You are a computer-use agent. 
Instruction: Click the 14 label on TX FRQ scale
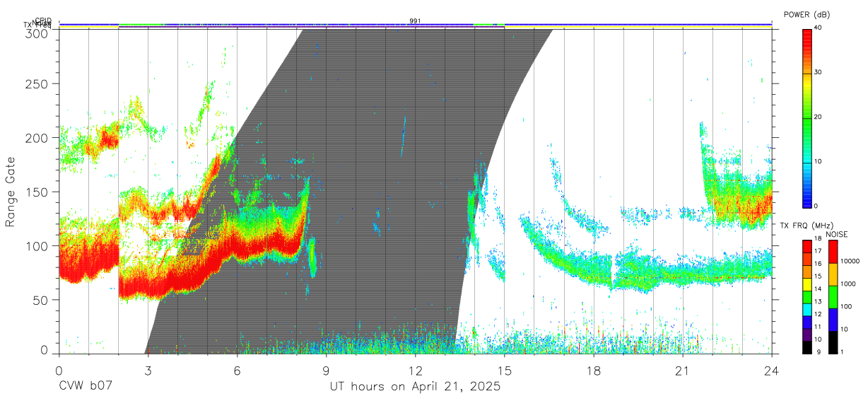point(817,289)
